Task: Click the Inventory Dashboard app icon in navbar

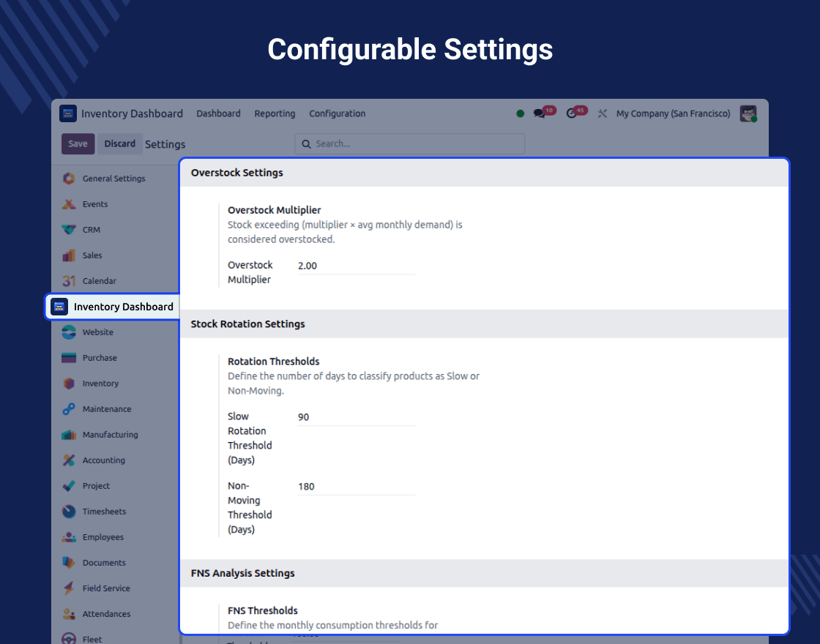Action: point(68,113)
